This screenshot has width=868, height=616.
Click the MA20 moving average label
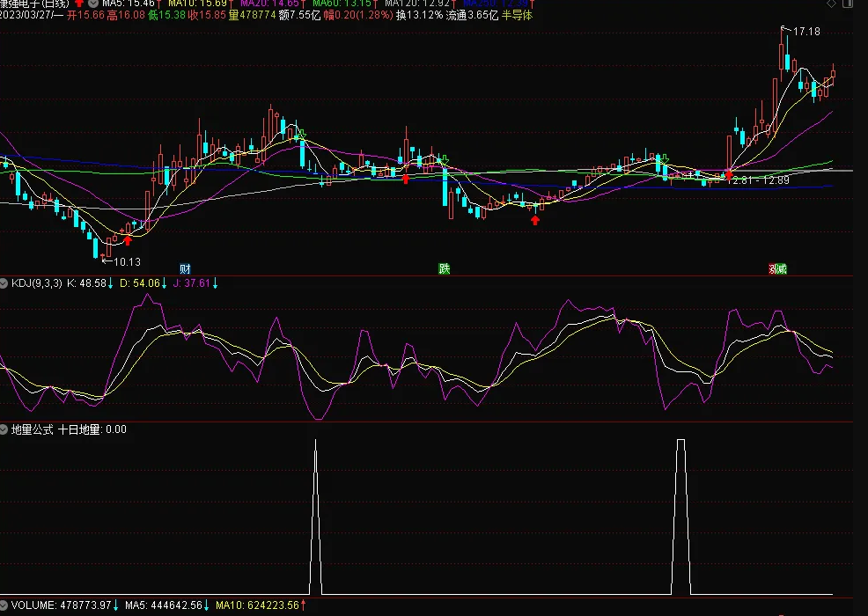[269, 3]
